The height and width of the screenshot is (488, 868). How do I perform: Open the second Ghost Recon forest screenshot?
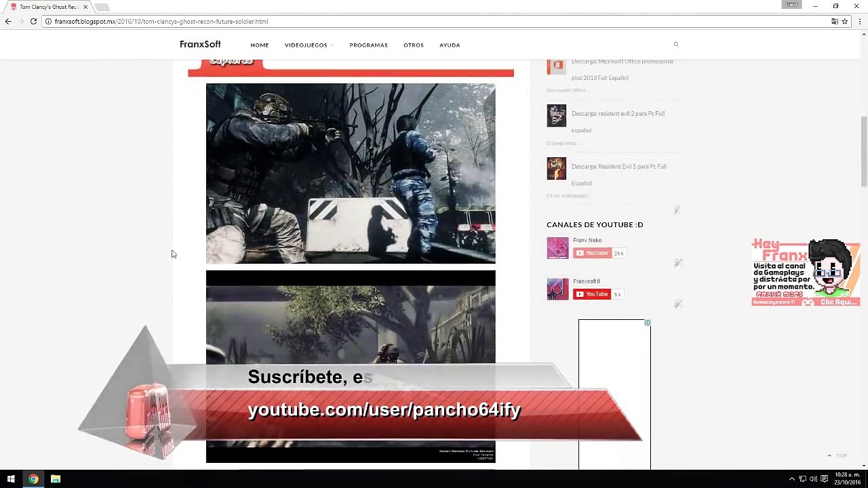coord(351,367)
